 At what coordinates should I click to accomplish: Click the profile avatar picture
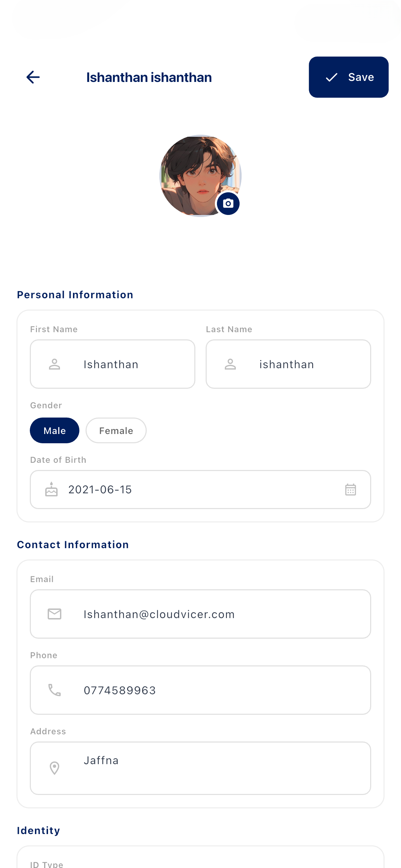[x=200, y=176]
